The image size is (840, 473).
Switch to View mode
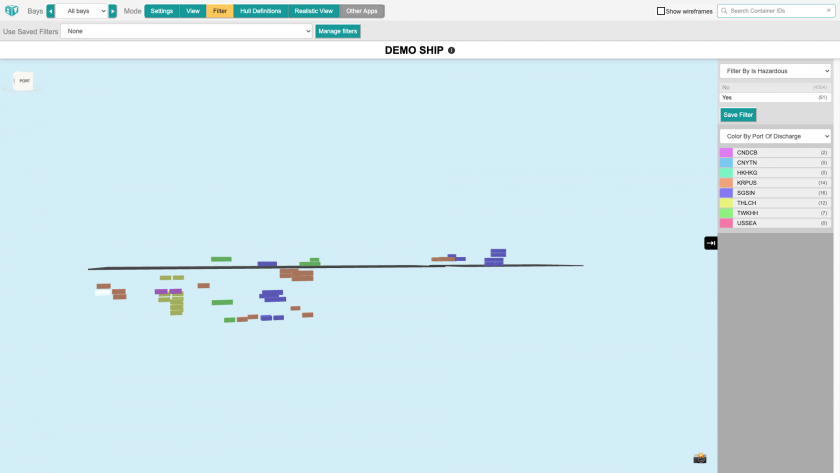coord(193,11)
